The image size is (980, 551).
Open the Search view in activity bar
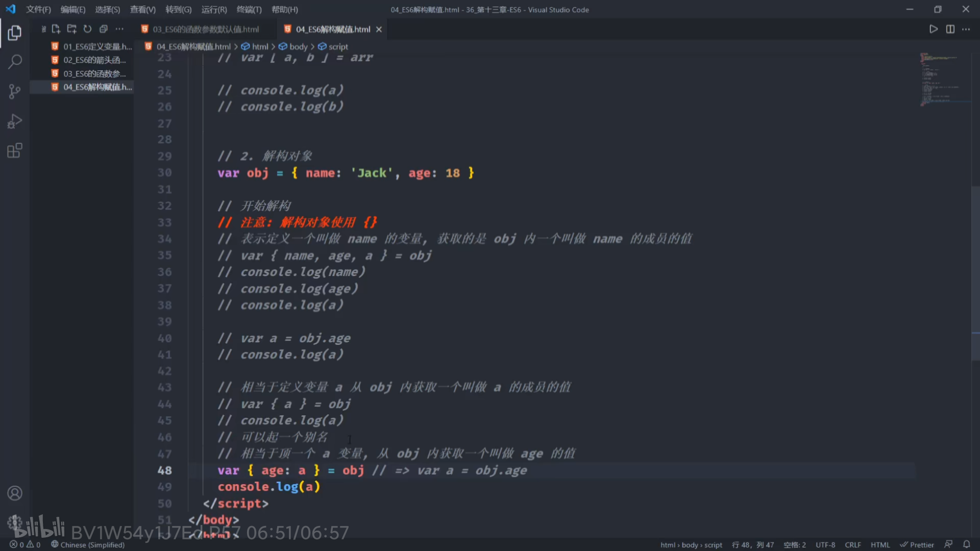(15, 62)
